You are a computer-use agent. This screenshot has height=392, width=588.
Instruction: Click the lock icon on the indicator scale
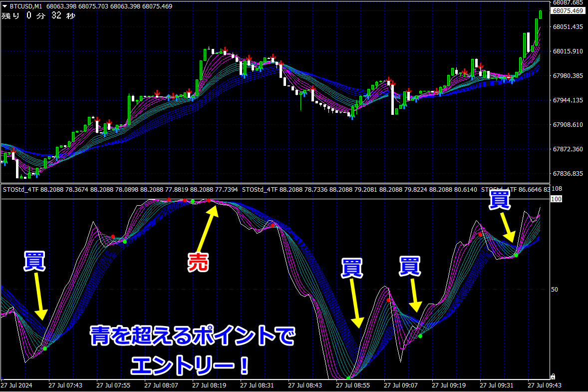553,376
